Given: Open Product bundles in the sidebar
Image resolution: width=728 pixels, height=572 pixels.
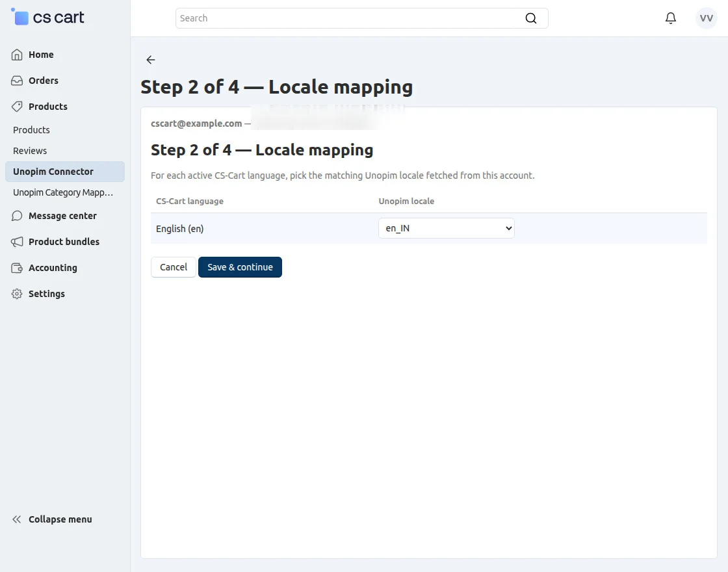Looking at the screenshot, I should [65, 242].
